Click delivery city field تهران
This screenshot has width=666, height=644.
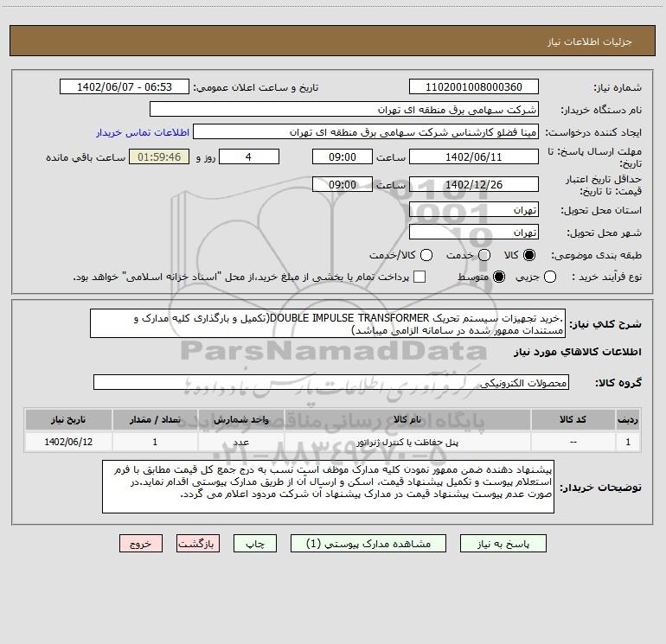coord(474,232)
